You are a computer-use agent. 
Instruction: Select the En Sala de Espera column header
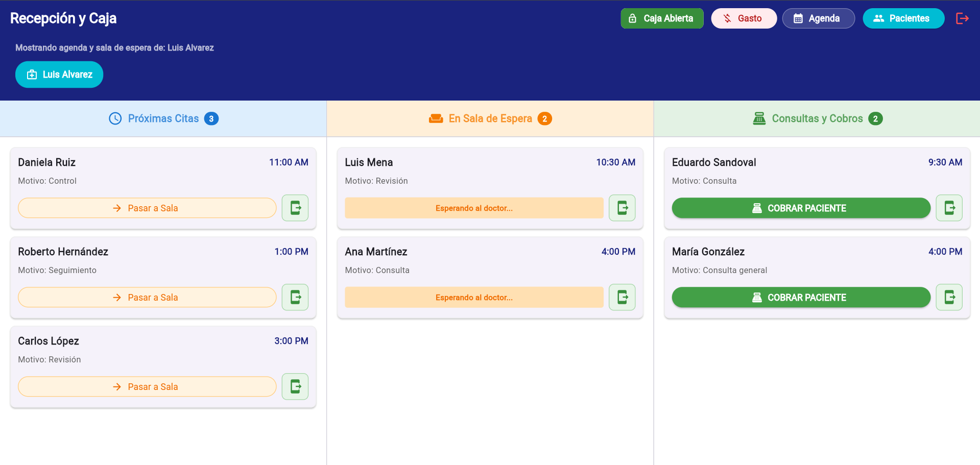tap(489, 118)
